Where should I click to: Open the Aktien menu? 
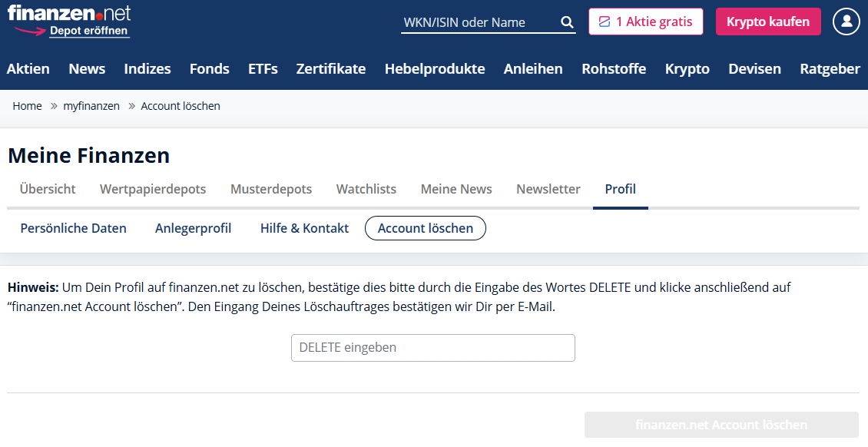tap(28, 68)
